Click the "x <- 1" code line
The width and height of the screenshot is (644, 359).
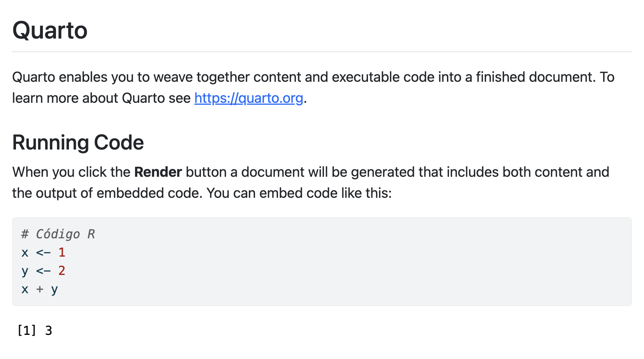pos(43,252)
